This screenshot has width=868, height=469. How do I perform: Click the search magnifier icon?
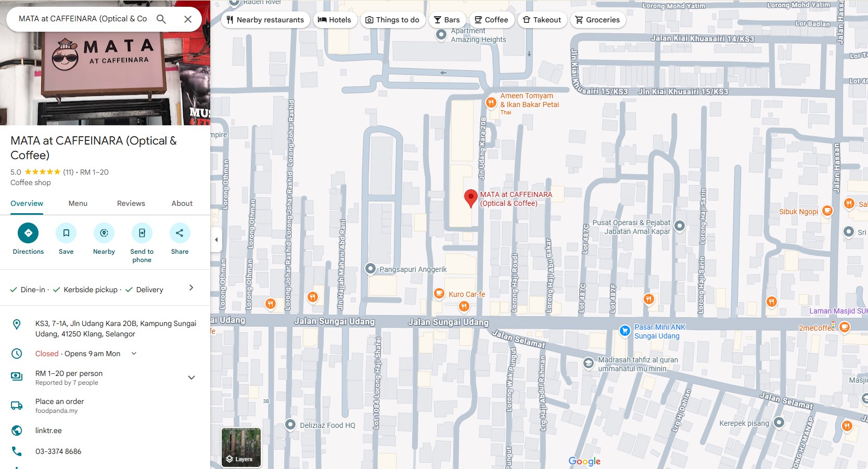[161, 18]
